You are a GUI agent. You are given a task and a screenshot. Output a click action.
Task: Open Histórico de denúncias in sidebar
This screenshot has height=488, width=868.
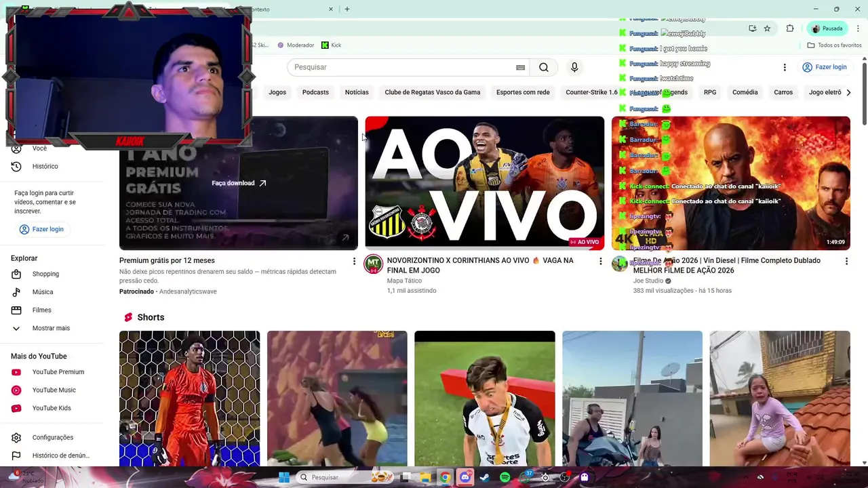point(60,455)
